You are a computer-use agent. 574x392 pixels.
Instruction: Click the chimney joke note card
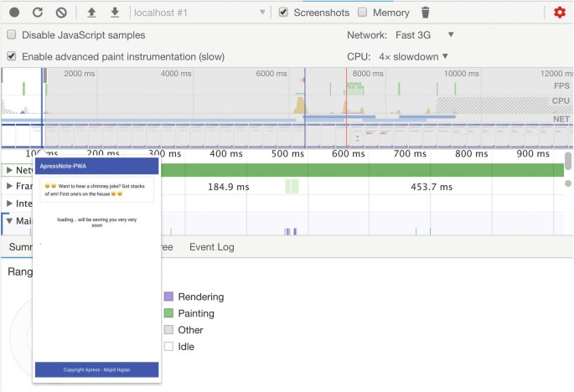point(97,190)
